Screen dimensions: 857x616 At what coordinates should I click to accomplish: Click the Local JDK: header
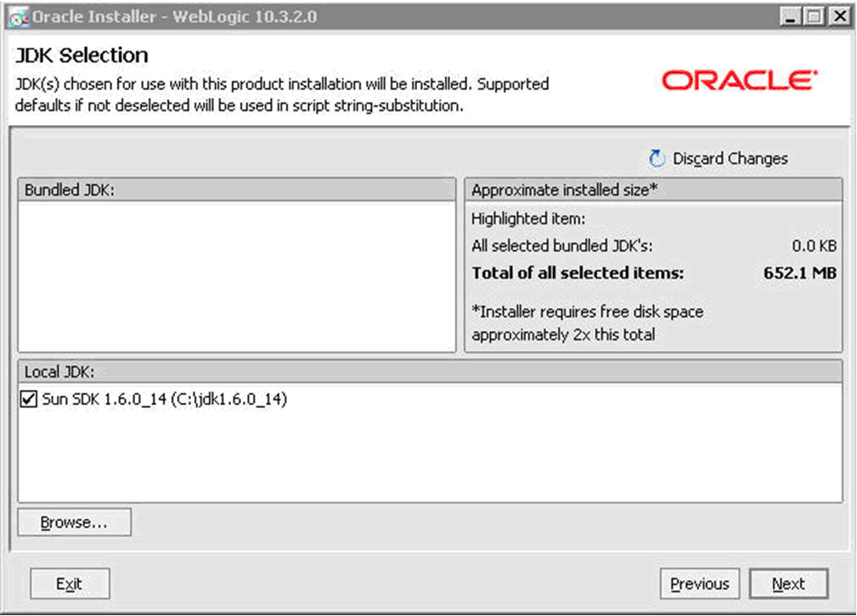[430, 371]
